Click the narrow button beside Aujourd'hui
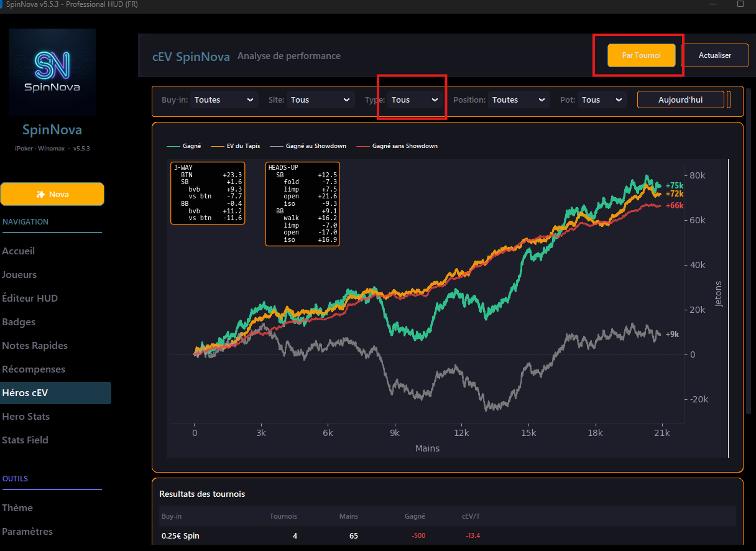Viewport: 756px width, 551px height. (729, 100)
